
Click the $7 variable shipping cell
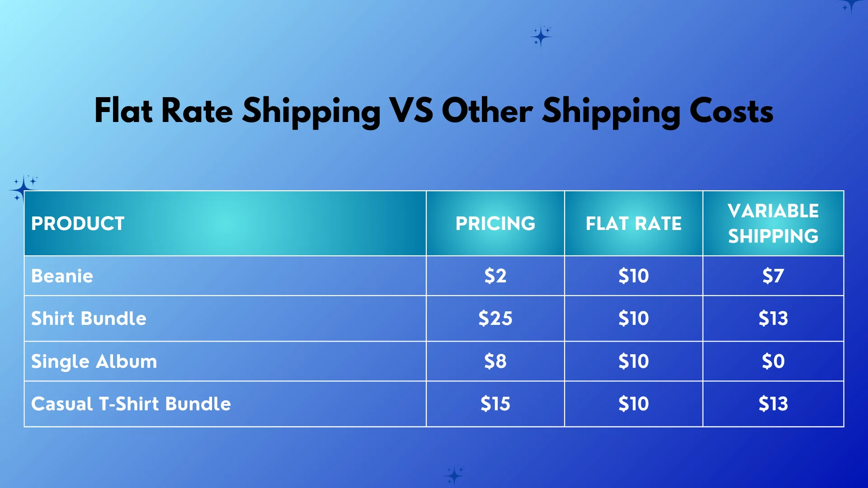pos(773,276)
